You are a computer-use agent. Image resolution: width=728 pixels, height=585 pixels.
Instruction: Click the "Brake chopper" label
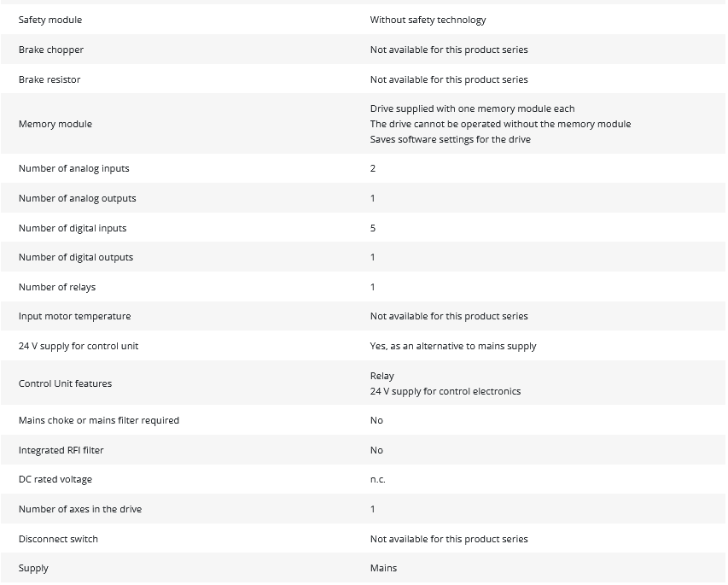click(x=51, y=50)
